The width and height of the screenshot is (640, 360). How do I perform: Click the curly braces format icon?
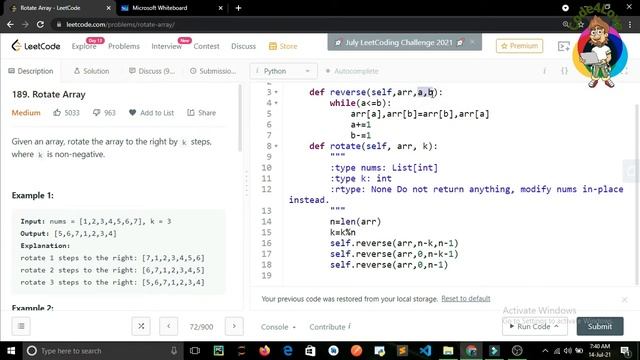(564, 71)
